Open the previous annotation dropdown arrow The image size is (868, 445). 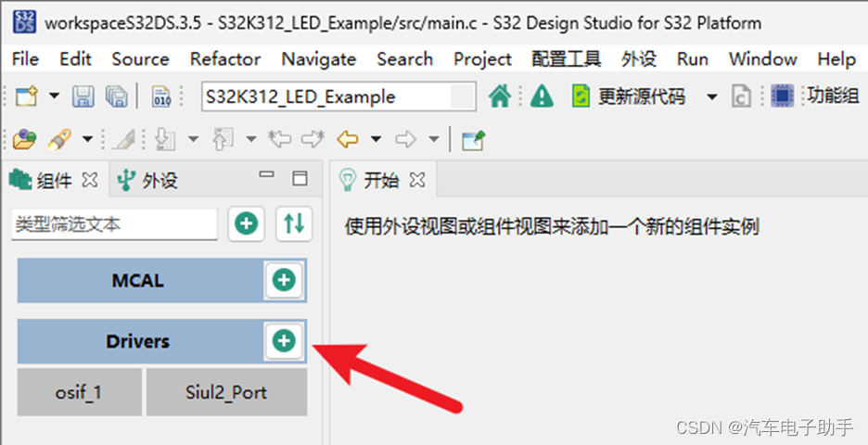pos(251,139)
